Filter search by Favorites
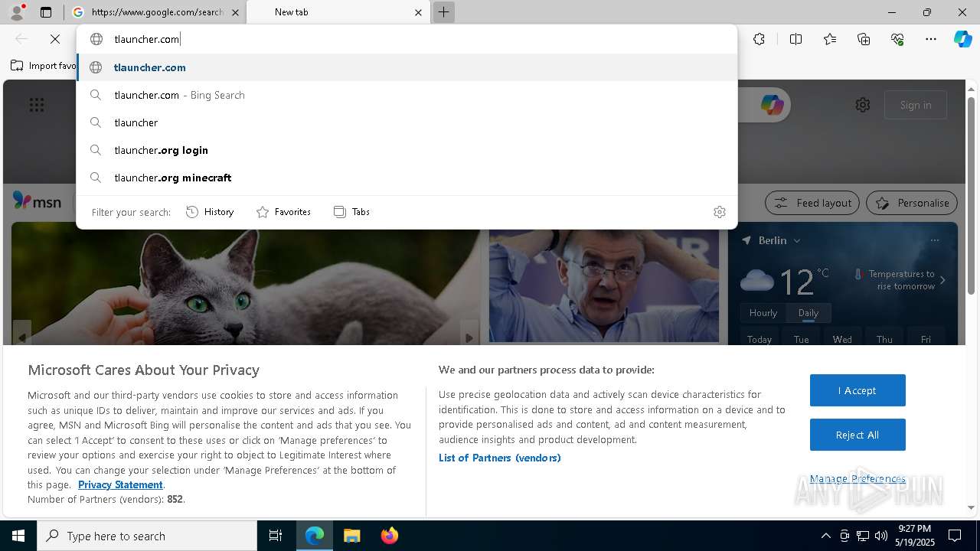980x551 pixels. pyautogui.click(x=283, y=212)
